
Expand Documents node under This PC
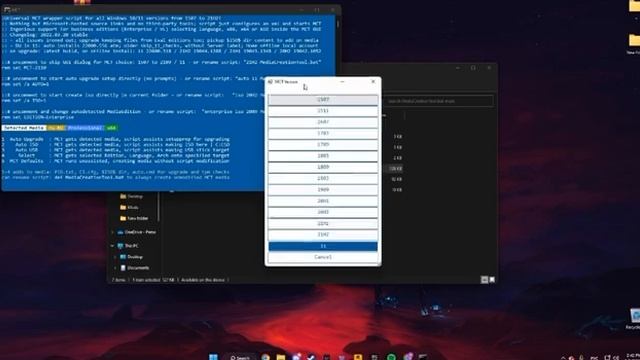tap(115, 268)
